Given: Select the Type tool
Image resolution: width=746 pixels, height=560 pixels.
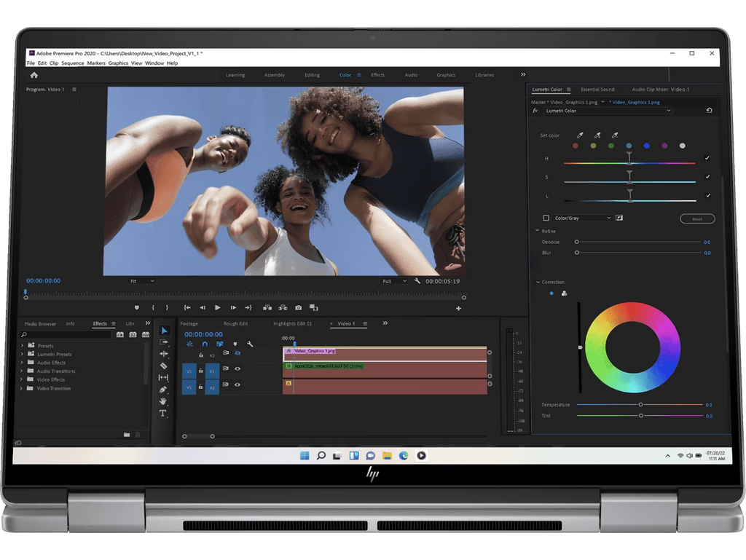Looking at the screenshot, I should 163,413.
